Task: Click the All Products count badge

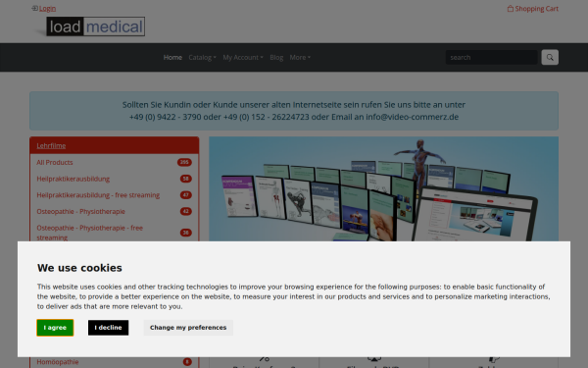Action: click(x=184, y=162)
